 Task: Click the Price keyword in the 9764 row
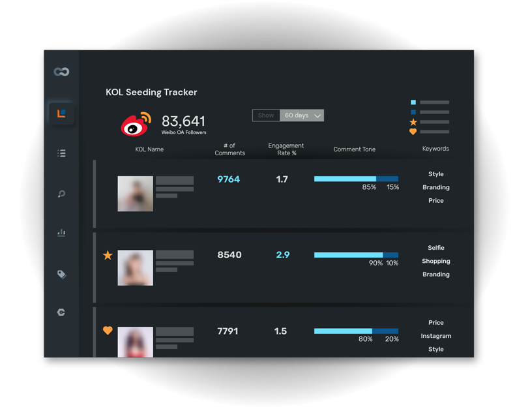point(436,200)
